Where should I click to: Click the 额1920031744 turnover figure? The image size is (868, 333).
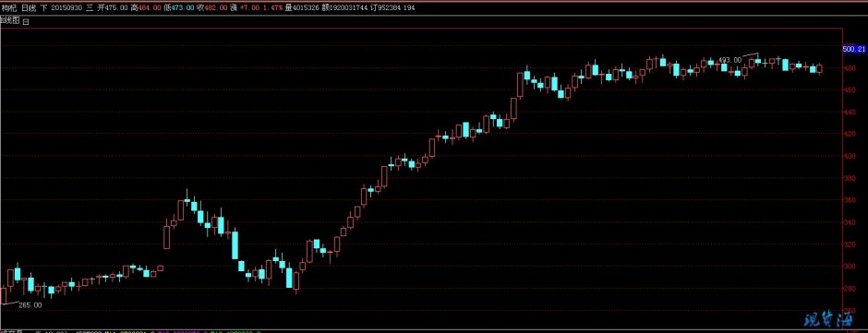coord(344,7)
